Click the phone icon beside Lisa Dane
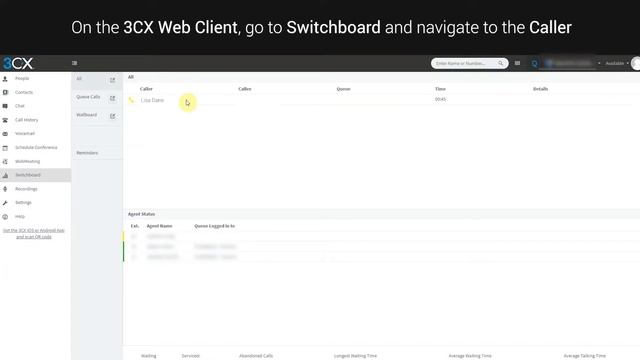The width and height of the screenshot is (640, 360). [131, 100]
